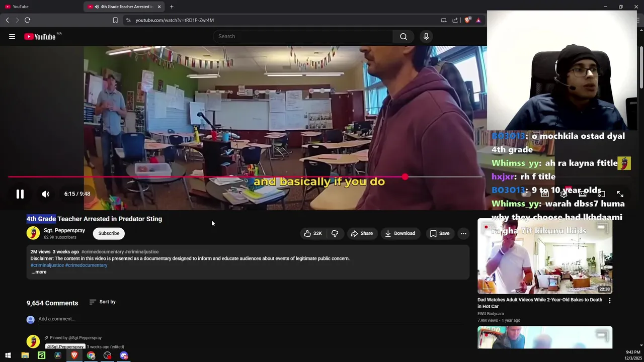This screenshot has width=644, height=362.
Task: Open the green A app in taskbar
Action: (41, 355)
